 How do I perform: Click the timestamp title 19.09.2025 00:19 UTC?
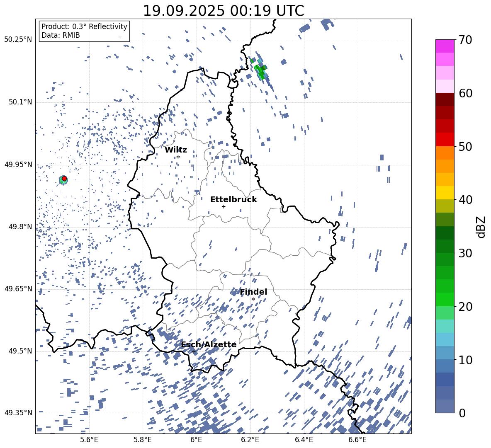(x=223, y=11)
